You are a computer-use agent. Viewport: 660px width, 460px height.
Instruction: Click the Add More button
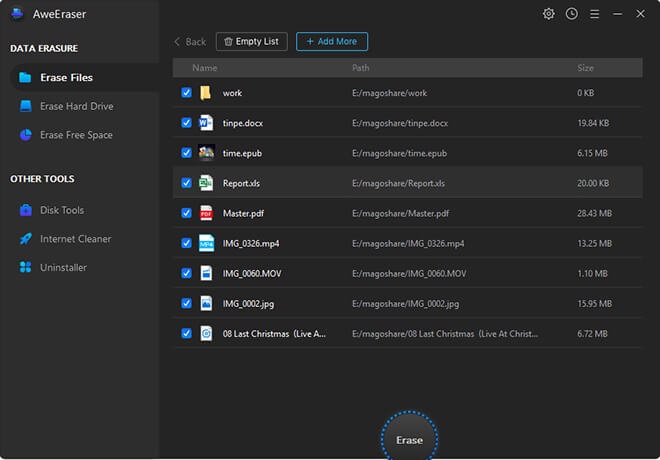click(x=332, y=42)
